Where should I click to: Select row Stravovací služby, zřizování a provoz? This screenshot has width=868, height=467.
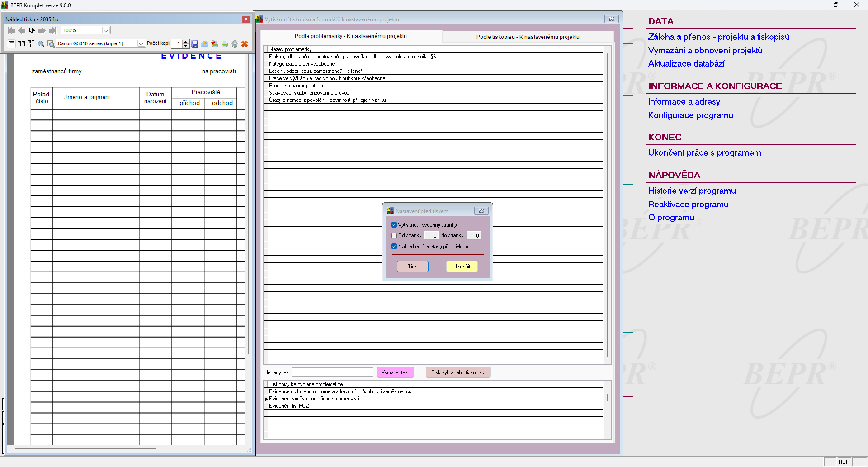tap(435, 93)
